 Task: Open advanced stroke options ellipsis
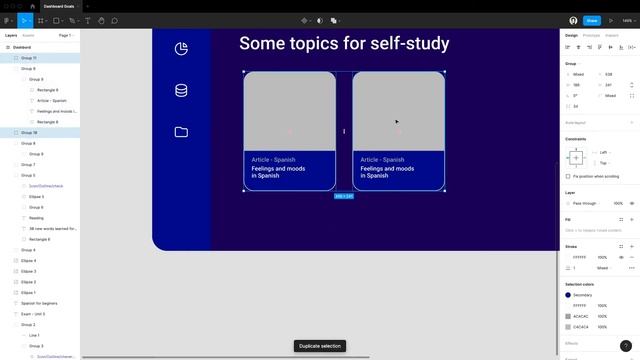point(632,268)
